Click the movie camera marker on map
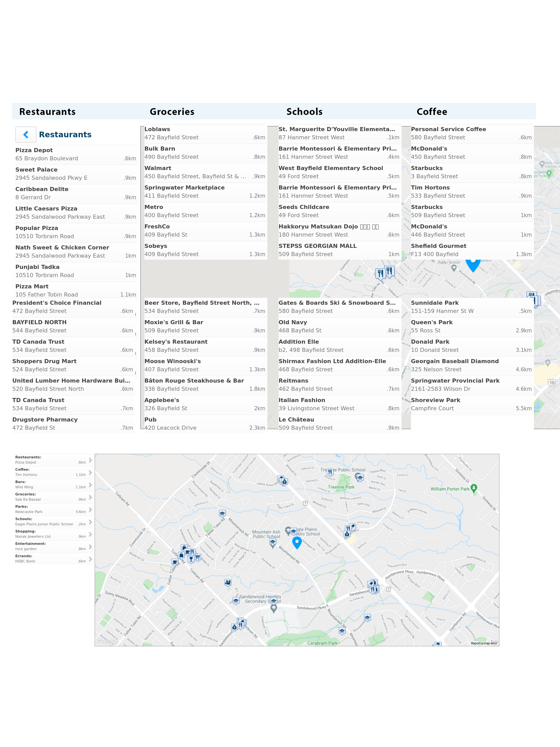Screen dimensions: 560x747 pyautogui.click(x=228, y=582)
